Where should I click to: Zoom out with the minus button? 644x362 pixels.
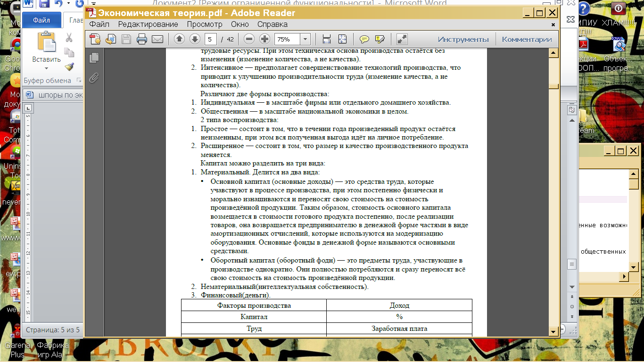click(249, 39)
